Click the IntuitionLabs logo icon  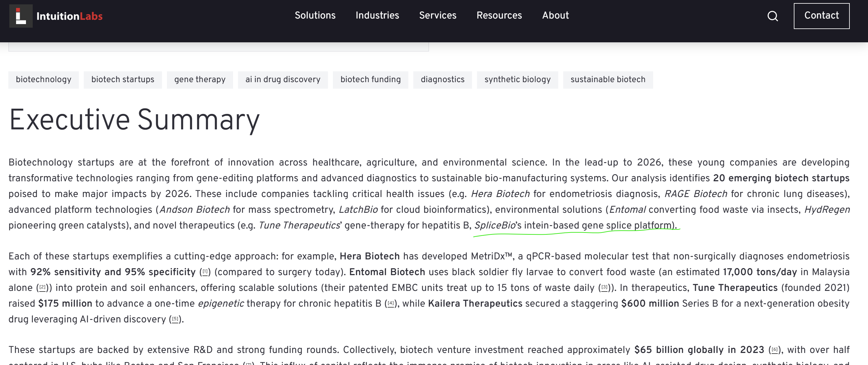click(x=21, y=16)
